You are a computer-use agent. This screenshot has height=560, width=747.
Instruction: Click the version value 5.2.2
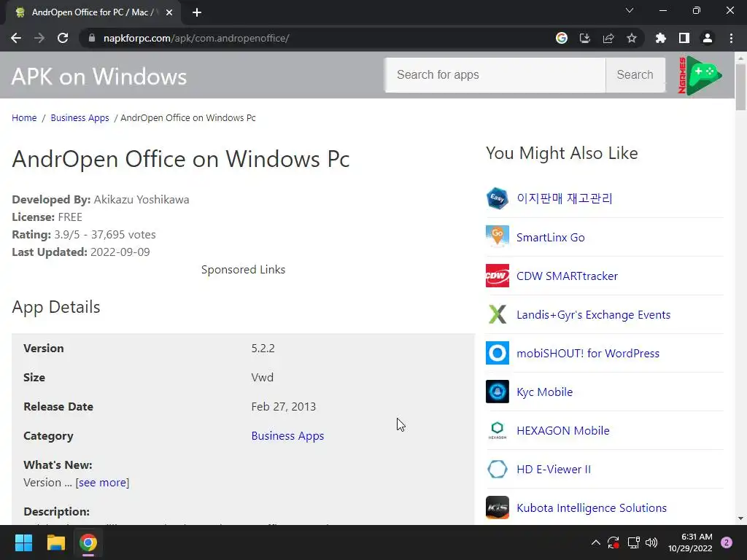pos(263,348)
